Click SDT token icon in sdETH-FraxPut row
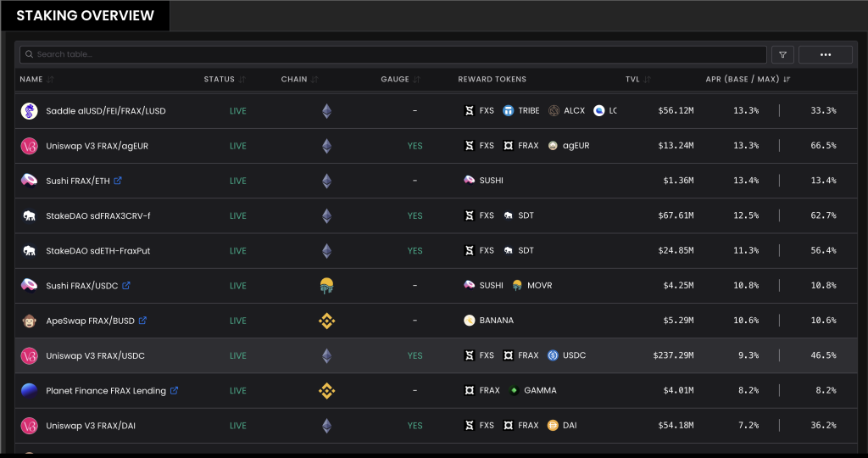Screen dimensions: 868x458 coord(509,251)
